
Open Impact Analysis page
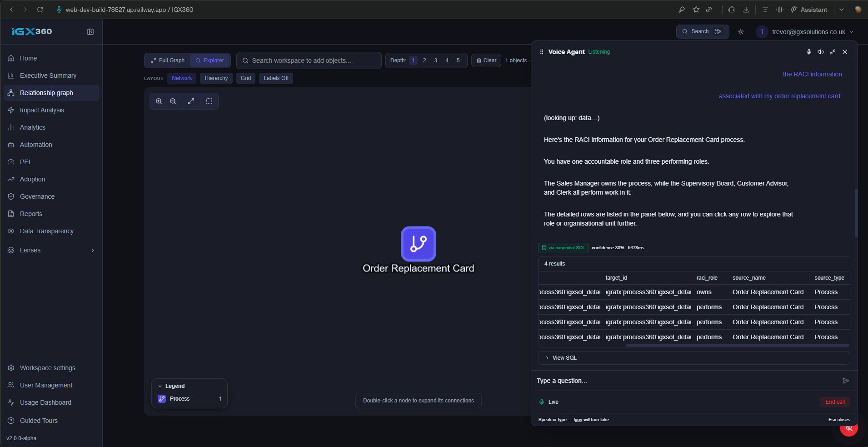pos(51,110)
